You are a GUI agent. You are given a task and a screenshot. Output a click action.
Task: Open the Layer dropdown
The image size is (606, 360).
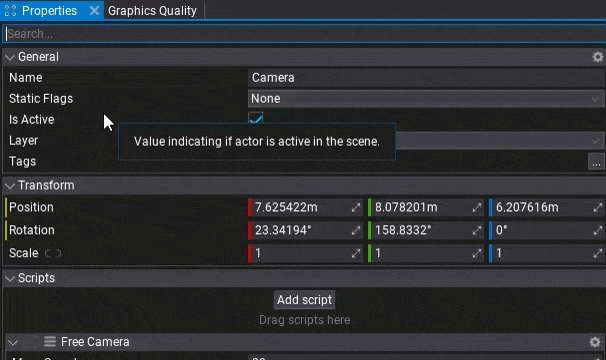tap(499, 141)
